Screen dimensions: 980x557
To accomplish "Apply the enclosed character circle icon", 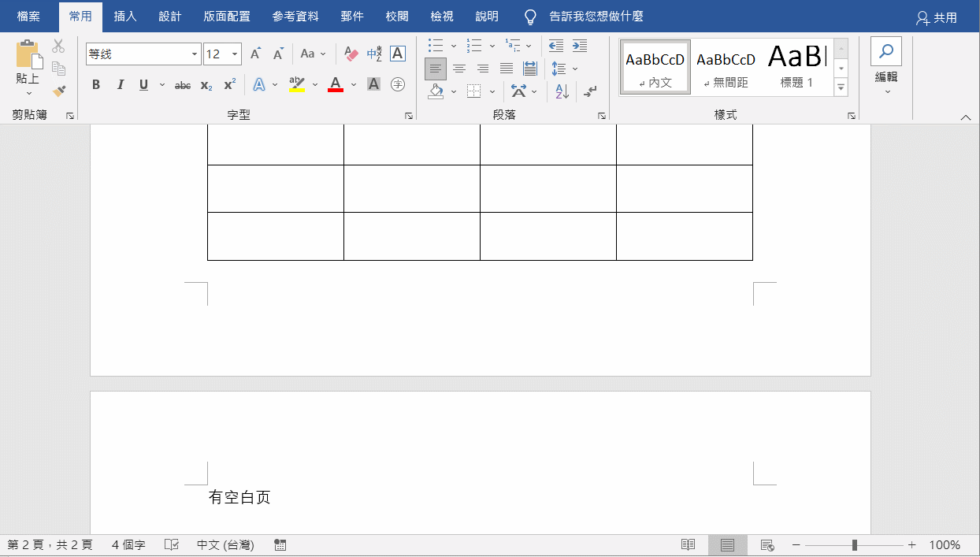I will [398, 84].
